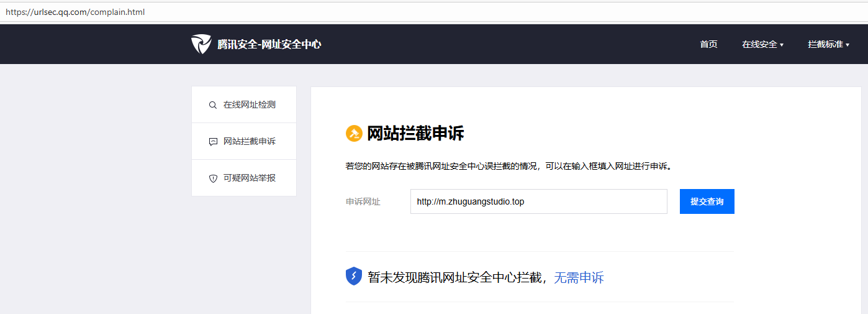The height and width of the screenshot is (314, 868).
Task: Click the shield icon beside 可疑网站举报
Action: (x=213, y=178)
